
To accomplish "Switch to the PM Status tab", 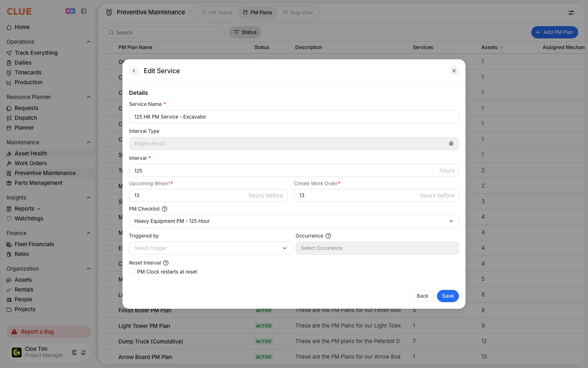I will (x=217, y=13).
